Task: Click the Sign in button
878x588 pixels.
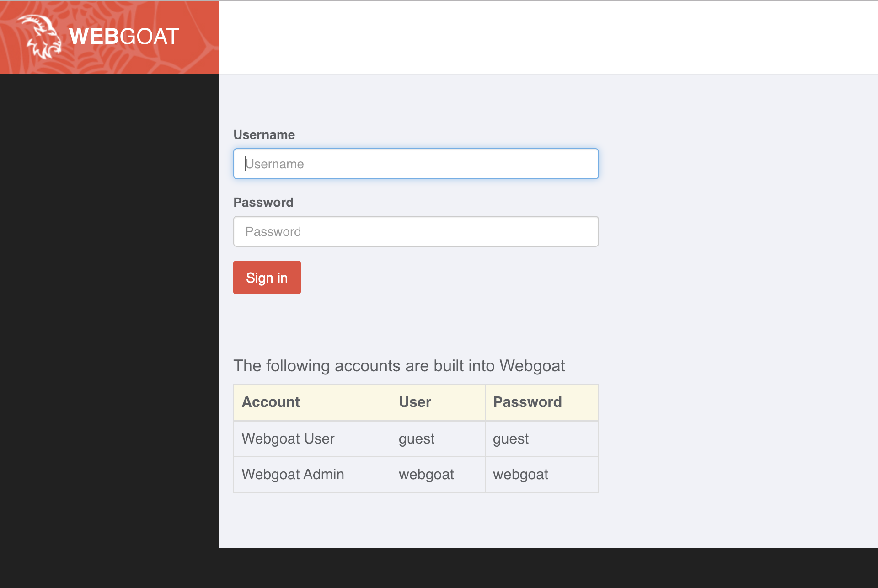Action: pyautogui.click(x=267, y=278)
